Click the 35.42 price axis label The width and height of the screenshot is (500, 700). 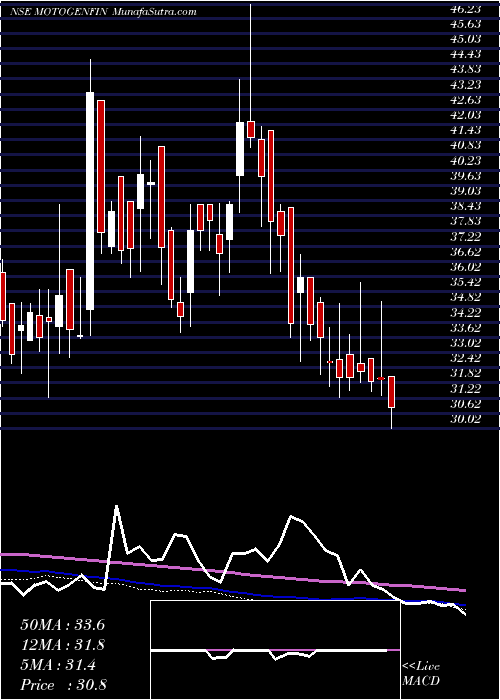click(x=465, y=282)
